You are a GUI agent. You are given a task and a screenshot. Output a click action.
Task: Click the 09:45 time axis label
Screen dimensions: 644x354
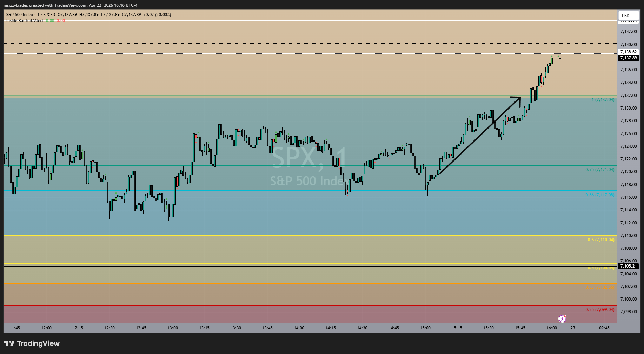604,328
